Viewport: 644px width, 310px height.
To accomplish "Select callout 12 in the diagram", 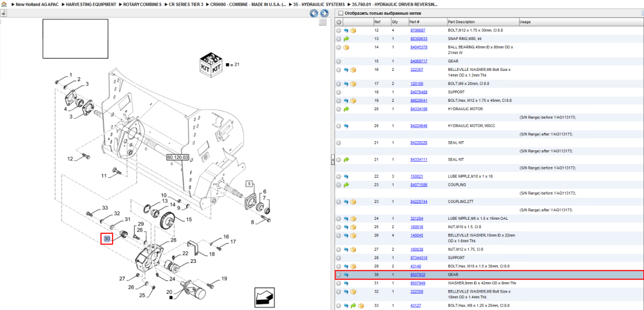I will pos(70,159).
